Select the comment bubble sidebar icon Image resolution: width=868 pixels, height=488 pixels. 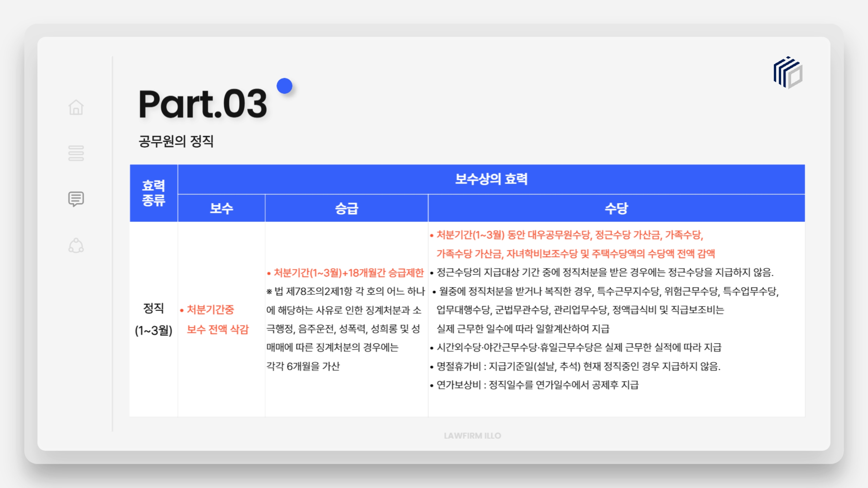click(76, 199)
